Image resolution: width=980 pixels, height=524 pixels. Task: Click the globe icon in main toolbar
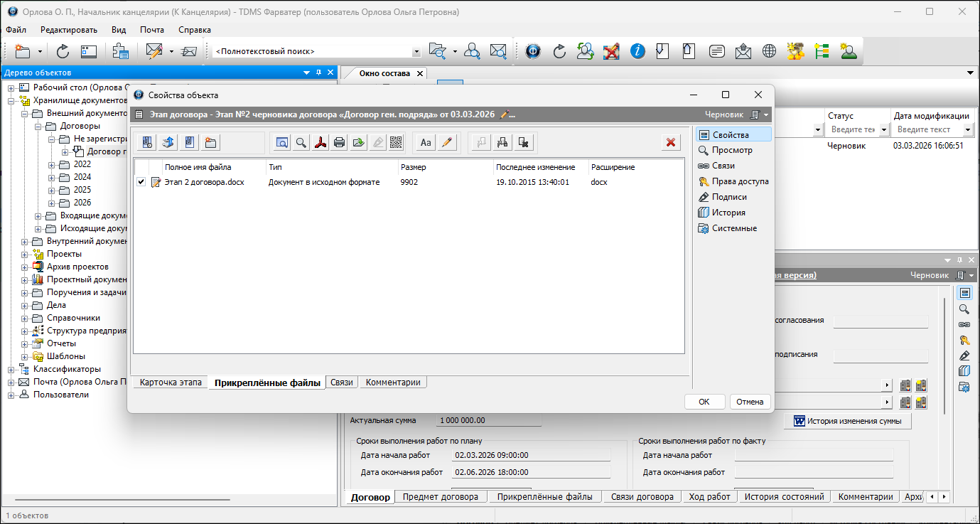click(x=769, y=51)
